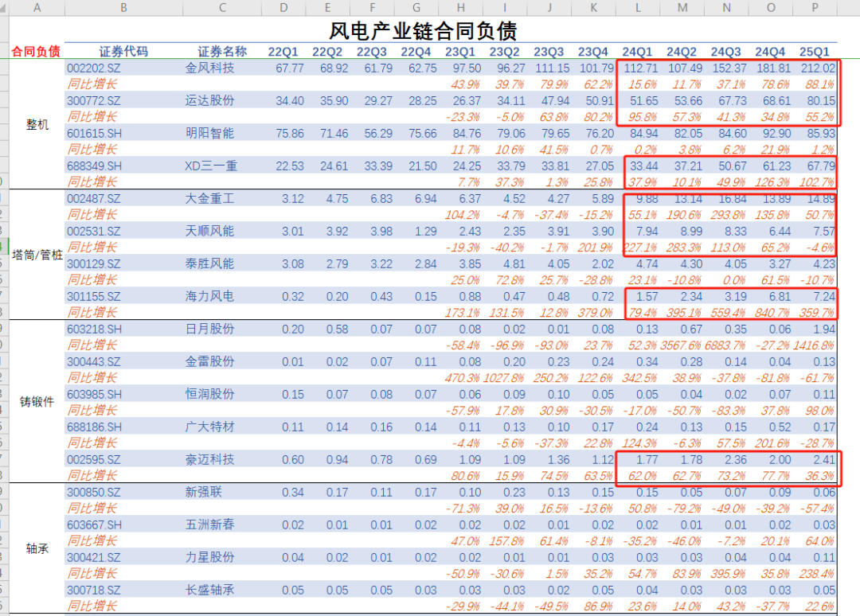Click stock code 688186.SH

click(94, 427)
